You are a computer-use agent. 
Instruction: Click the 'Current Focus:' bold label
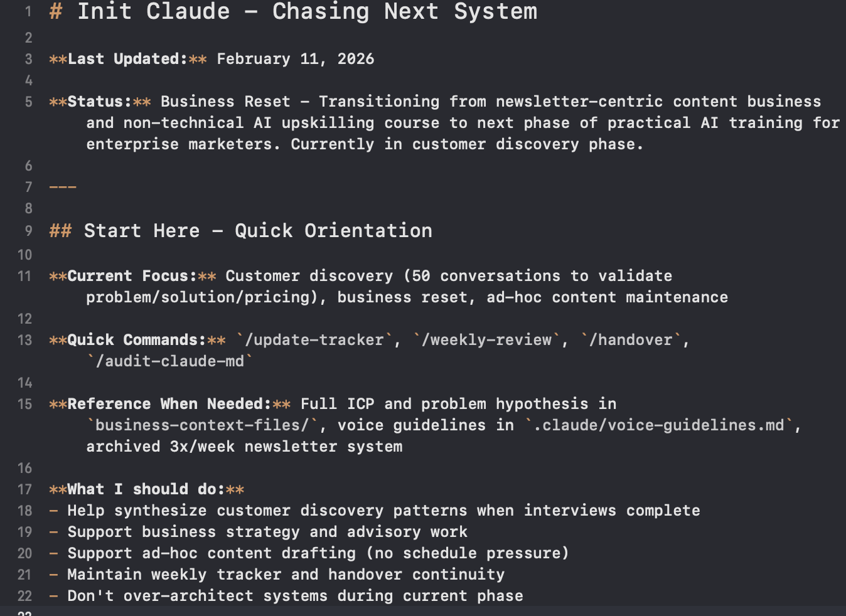132,276
